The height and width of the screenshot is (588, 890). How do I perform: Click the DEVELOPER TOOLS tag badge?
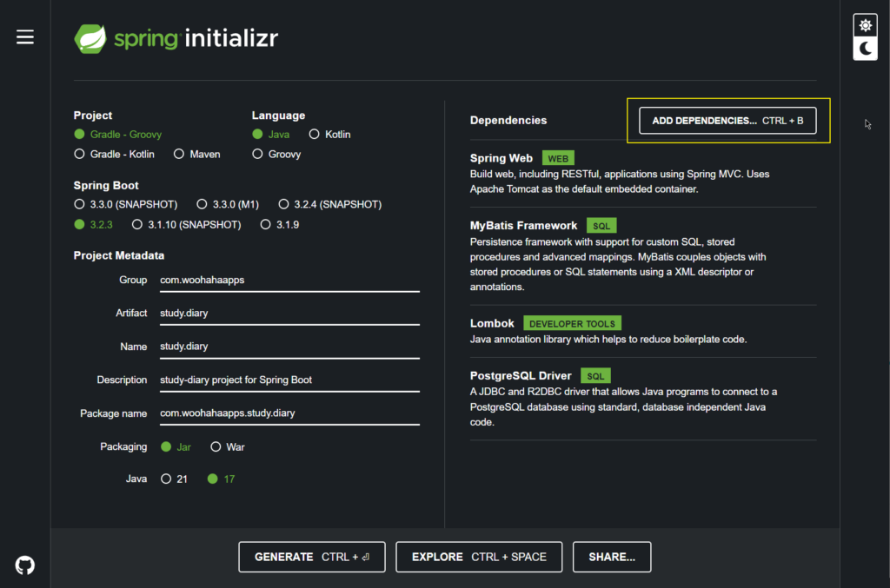(x=572, y=323)
